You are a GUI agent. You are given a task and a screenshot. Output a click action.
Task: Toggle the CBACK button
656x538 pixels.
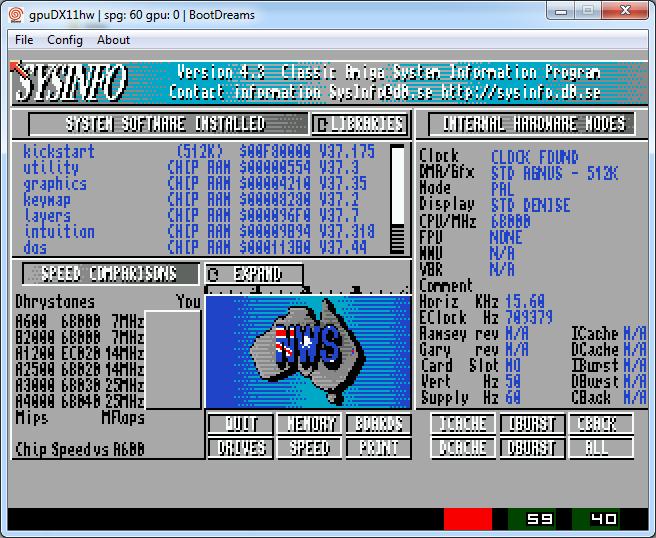pyautogui.click(x=601, y=424)
